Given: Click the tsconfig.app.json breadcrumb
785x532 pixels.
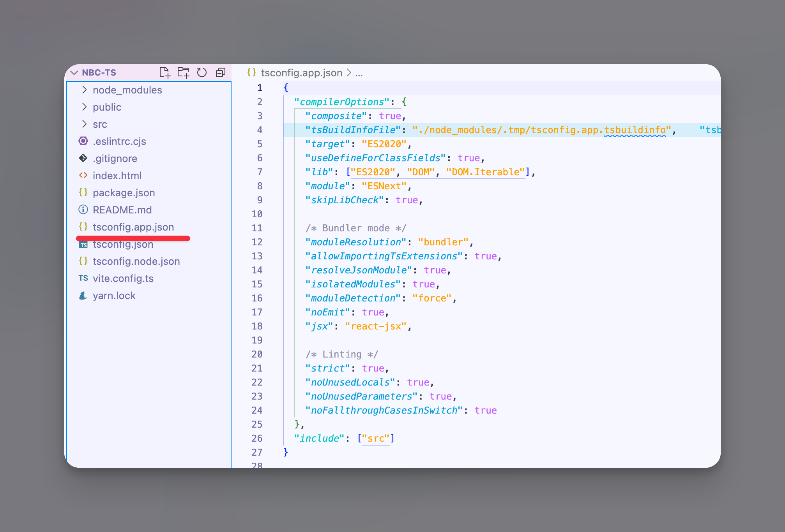Looking at the screenshot, I should [x=301, y=73].
